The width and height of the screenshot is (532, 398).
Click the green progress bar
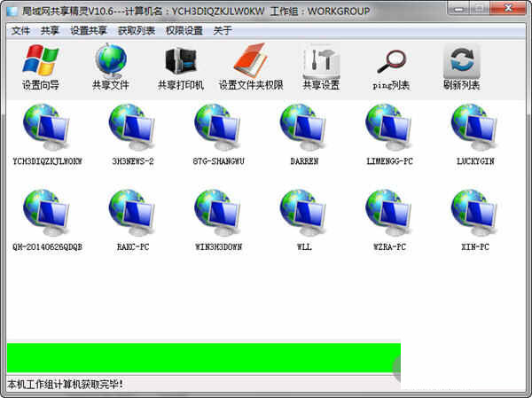[203, 358]
